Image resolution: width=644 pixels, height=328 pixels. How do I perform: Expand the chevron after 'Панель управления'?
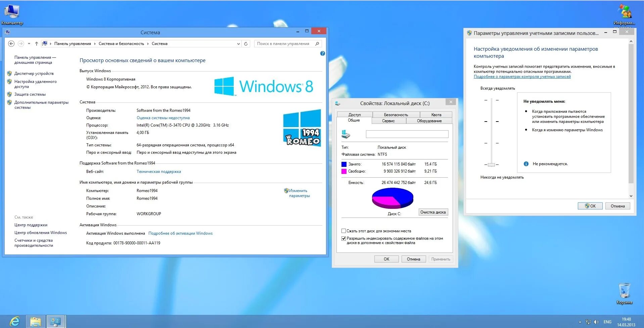(95, 43)
